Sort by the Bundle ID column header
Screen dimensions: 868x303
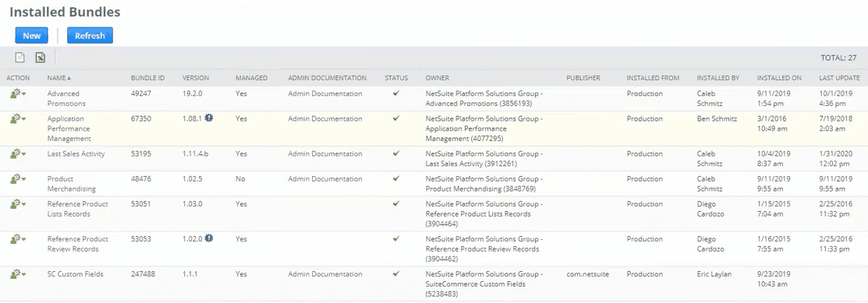[147, 78]
